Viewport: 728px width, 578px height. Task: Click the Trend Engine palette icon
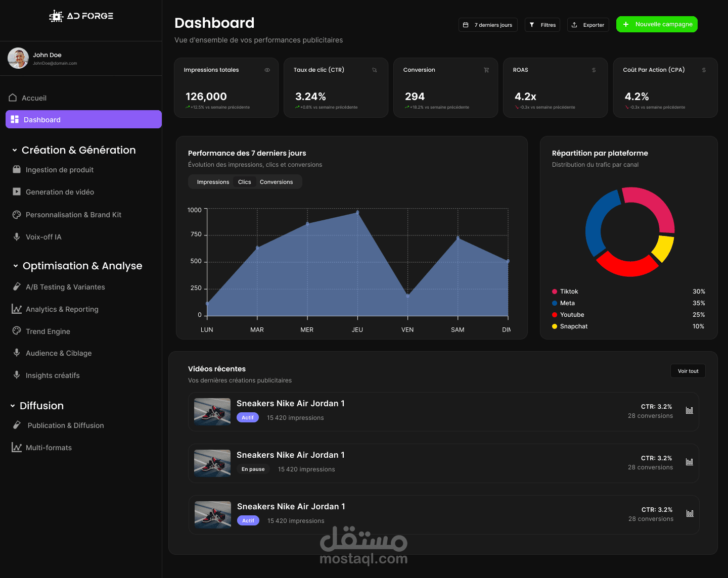(x=17, y=331)
